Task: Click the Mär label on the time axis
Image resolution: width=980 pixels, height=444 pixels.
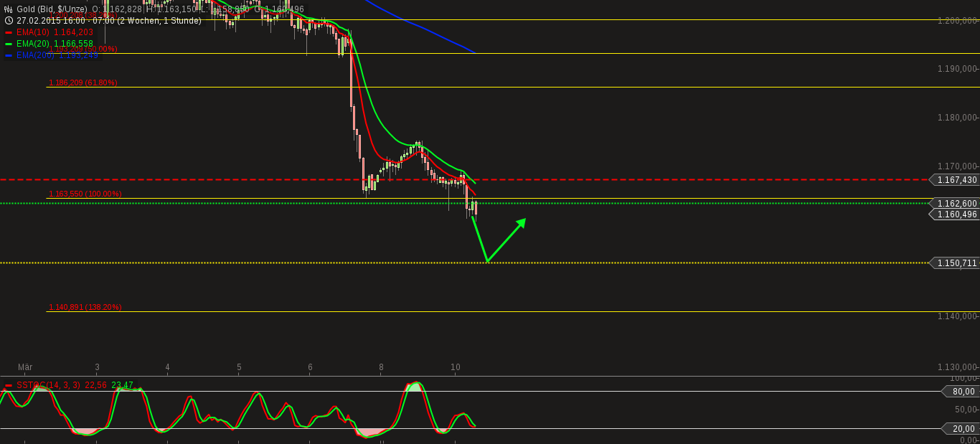Action: [25, 367]
